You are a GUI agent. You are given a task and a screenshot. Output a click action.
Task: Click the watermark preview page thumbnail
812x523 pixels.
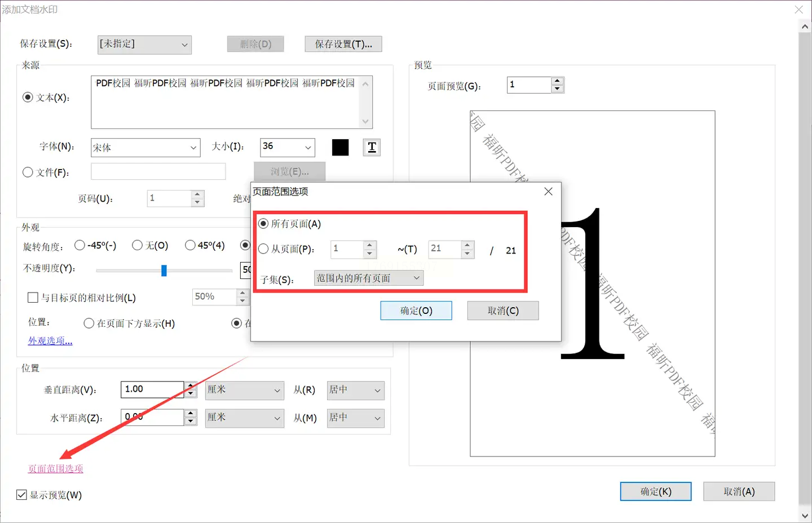(x=593, y=283)
